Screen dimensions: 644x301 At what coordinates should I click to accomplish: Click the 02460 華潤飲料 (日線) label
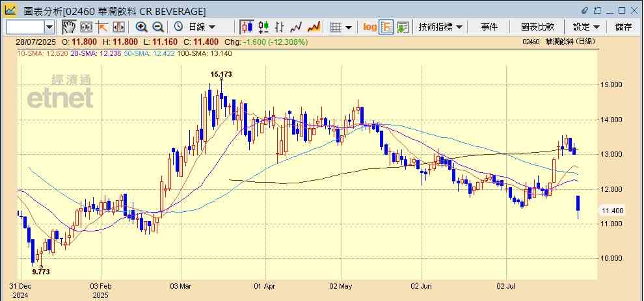559,41
